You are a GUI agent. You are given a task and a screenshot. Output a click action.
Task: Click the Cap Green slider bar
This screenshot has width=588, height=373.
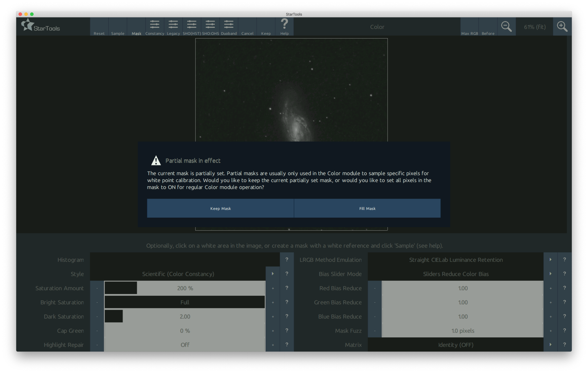click(x=185, y=331)
